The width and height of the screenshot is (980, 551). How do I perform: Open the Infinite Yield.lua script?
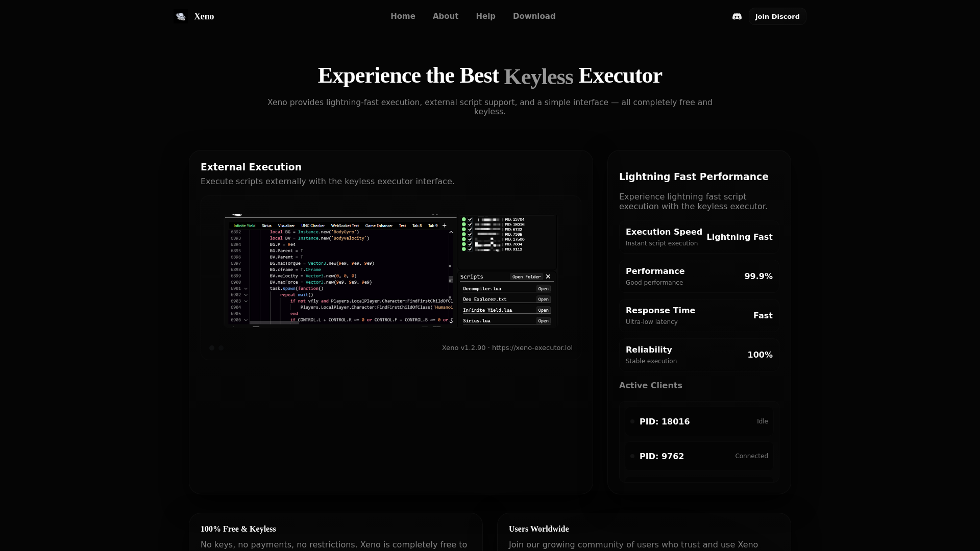[543, 310]
